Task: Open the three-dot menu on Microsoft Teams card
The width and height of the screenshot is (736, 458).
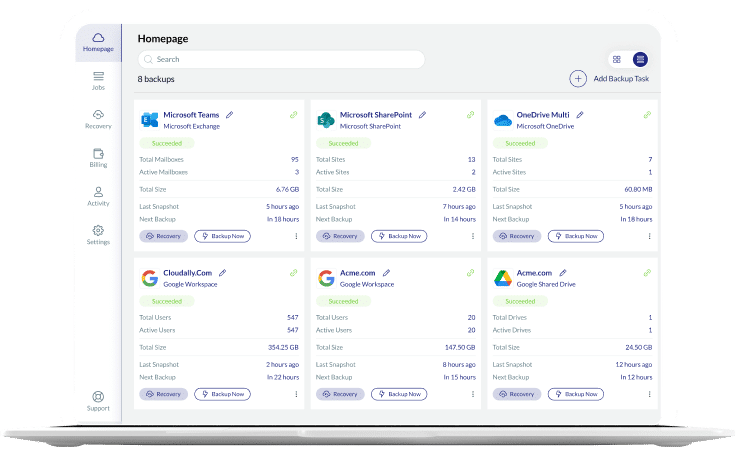Action: pos(296,237)
